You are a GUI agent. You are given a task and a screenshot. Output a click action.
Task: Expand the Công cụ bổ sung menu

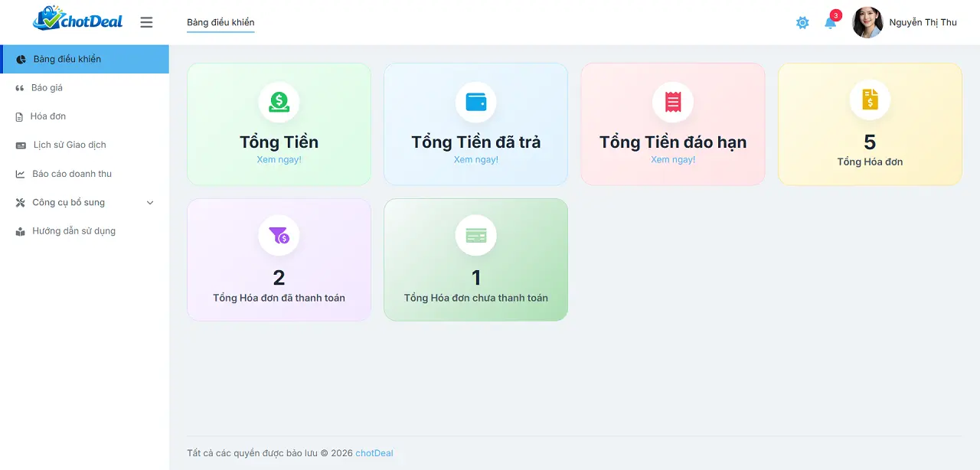[67, 202]
